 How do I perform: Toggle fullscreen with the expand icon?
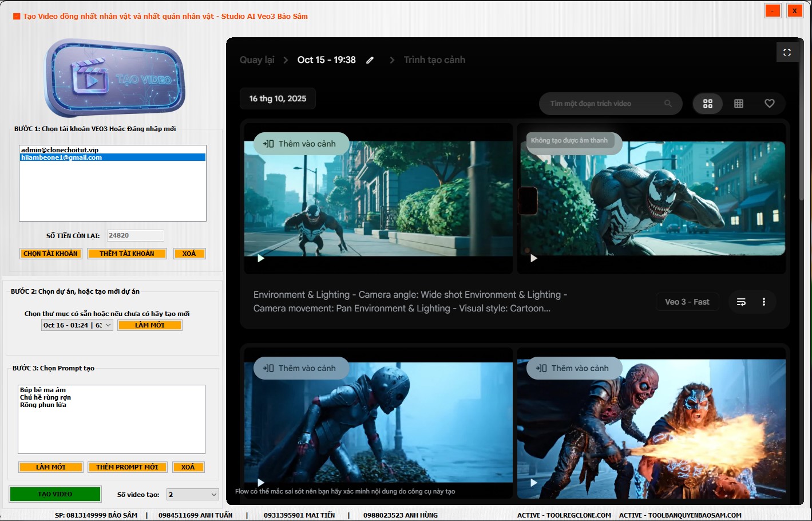(787, 52)
